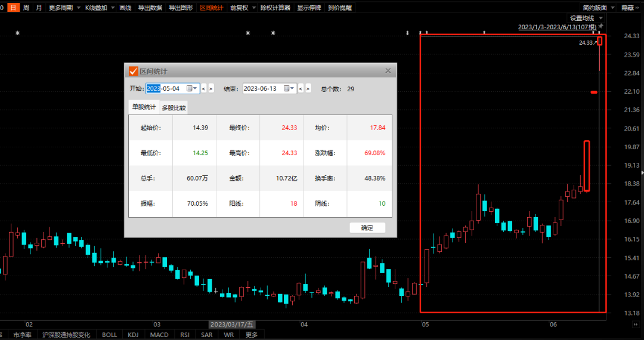Viewport: 644px width, 340px height.
Task: Click the 振幅 value 70.05%
Action: 198,203
